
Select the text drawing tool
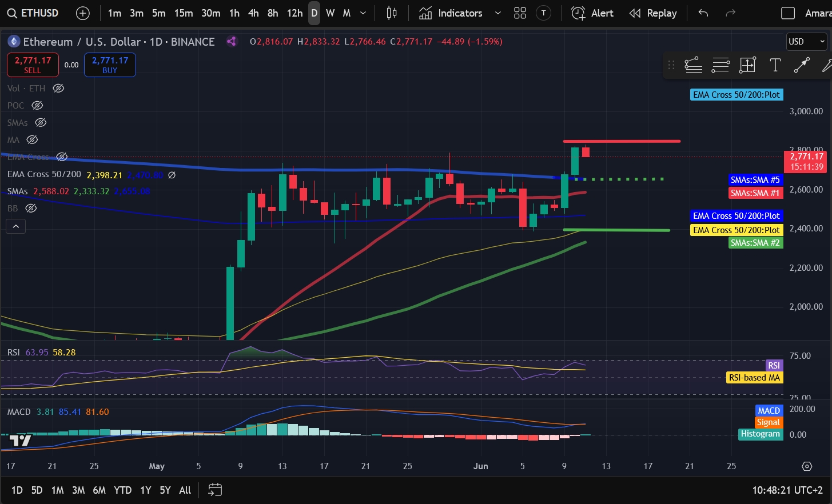[x=775, y=65]
